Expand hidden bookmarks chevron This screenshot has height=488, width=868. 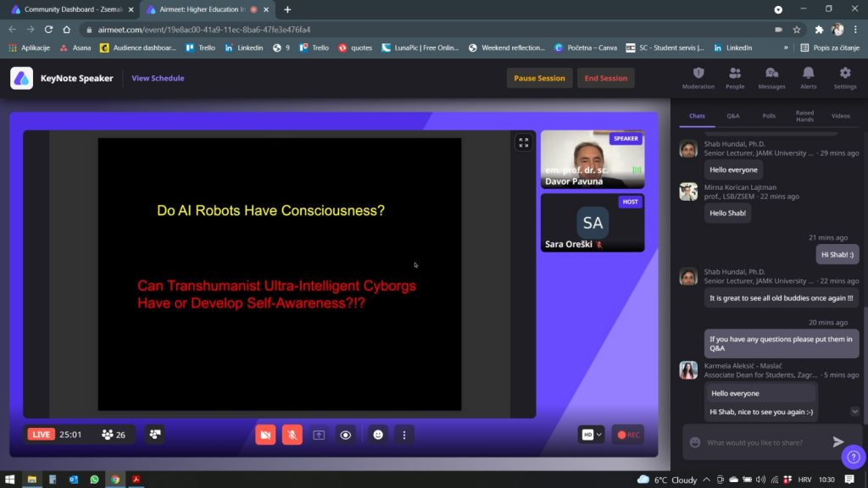[x=786, y=47]
